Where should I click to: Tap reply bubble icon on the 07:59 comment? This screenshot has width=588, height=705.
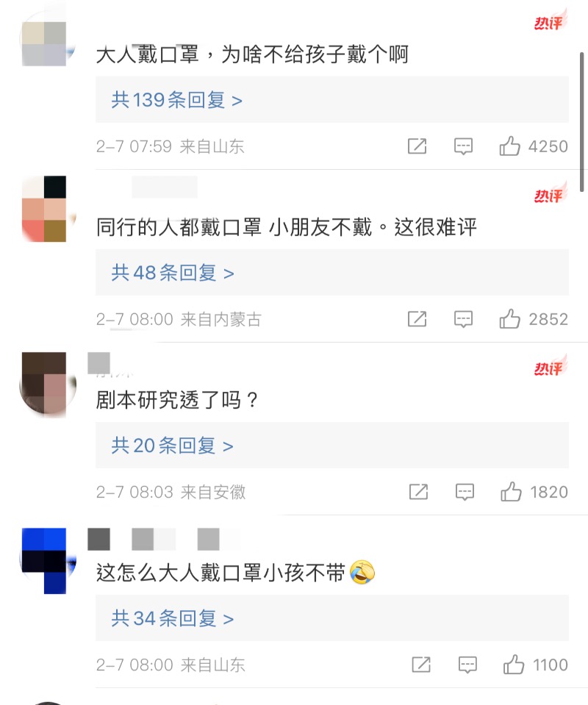click(463, 146)
